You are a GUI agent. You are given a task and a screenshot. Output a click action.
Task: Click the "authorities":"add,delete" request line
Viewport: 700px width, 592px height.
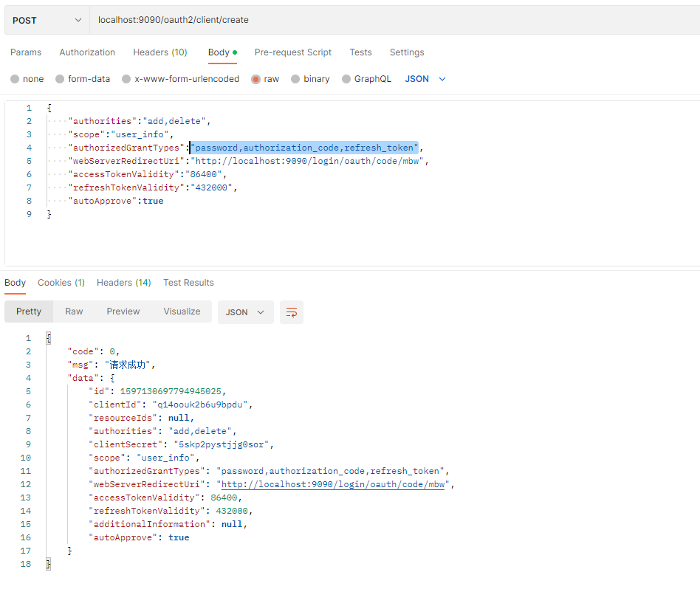[x=139, y=121]
